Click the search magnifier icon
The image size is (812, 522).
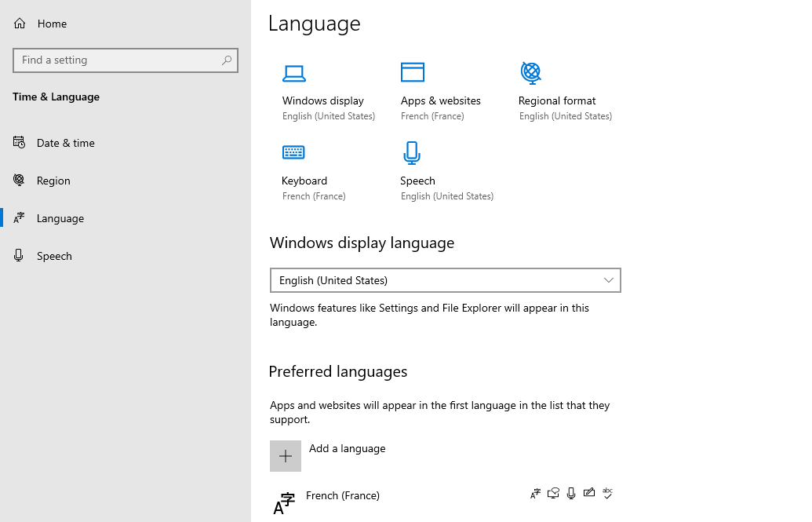[226, 60]
